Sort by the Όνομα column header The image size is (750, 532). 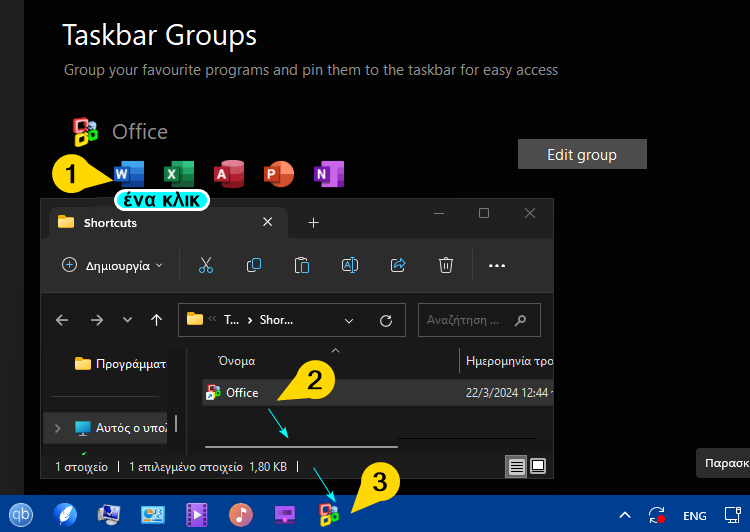[x=237, y=361]
